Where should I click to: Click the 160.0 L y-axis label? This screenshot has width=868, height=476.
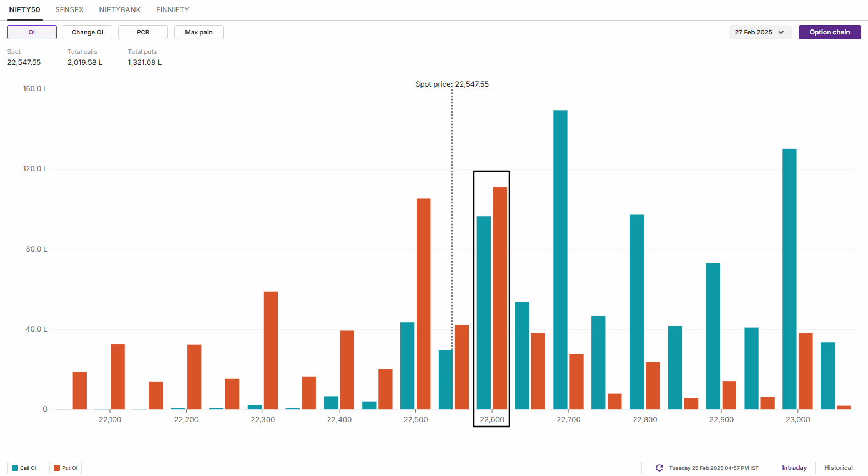tap(35, 88)
